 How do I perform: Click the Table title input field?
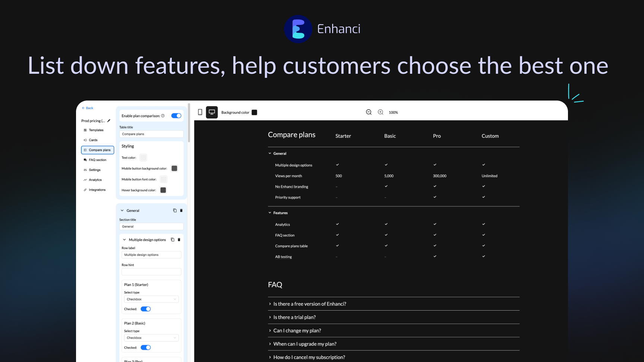151,134
